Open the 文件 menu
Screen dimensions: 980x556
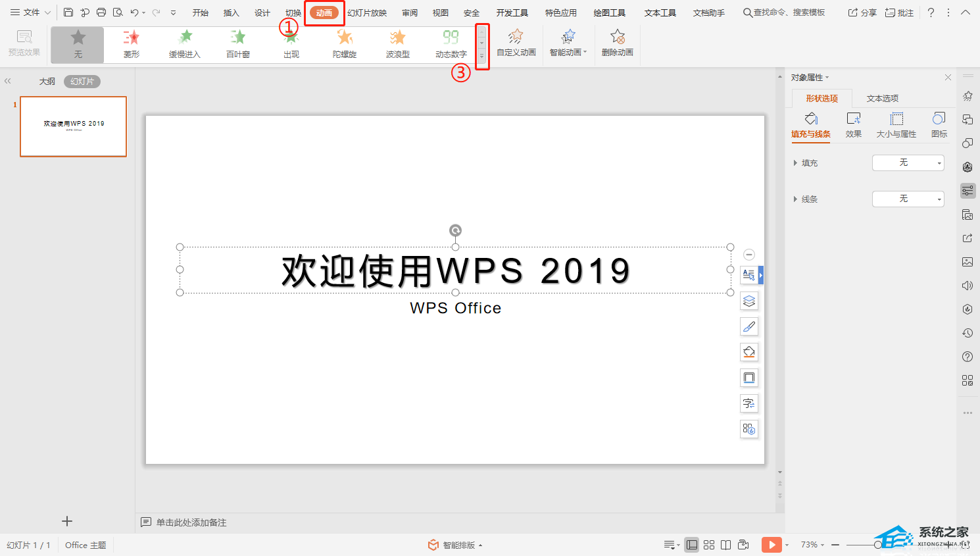(31, 13)
